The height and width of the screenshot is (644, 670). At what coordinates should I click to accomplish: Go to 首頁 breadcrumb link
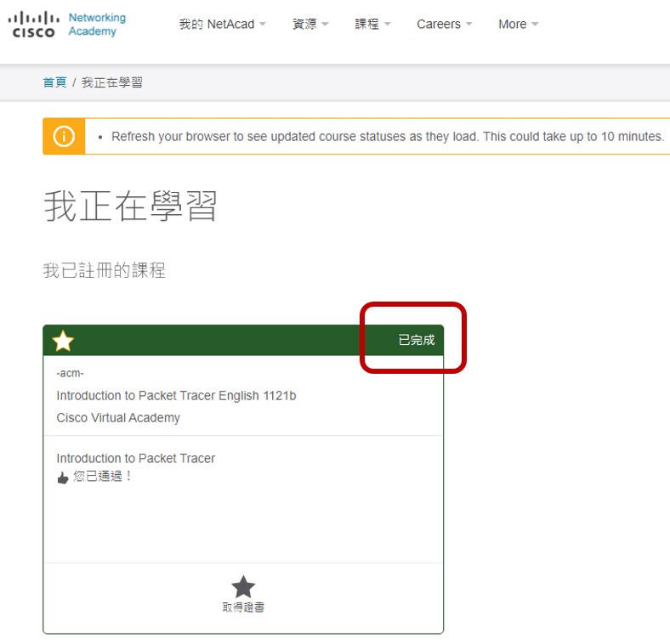tap(54, 82)
